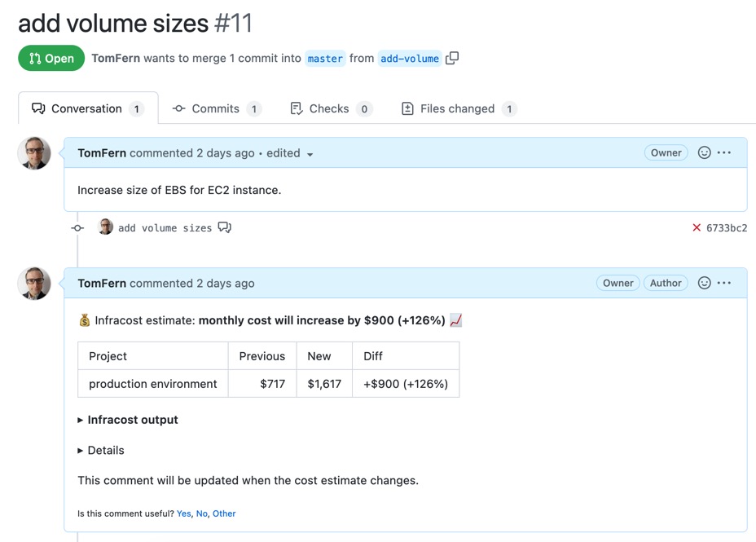Open the reaction smiley on the first comment
This screenshot has width=756, height=542.
pos(704,152)
